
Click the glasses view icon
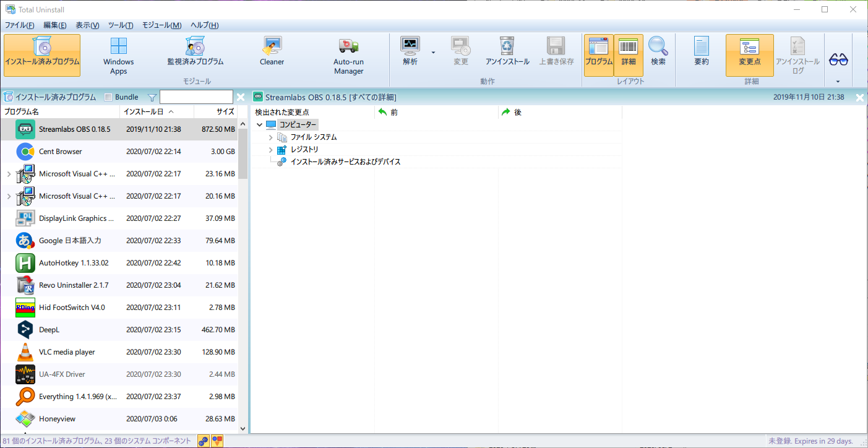point(838,59)
